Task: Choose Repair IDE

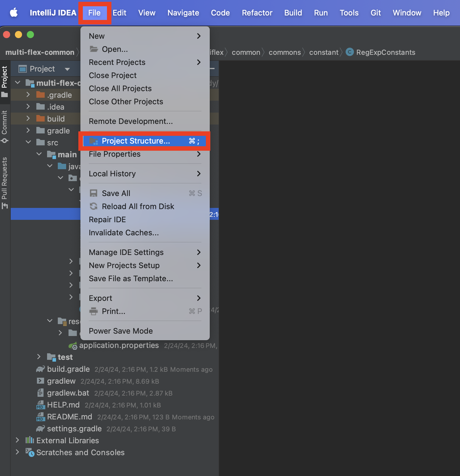Action: click(145, 220)
